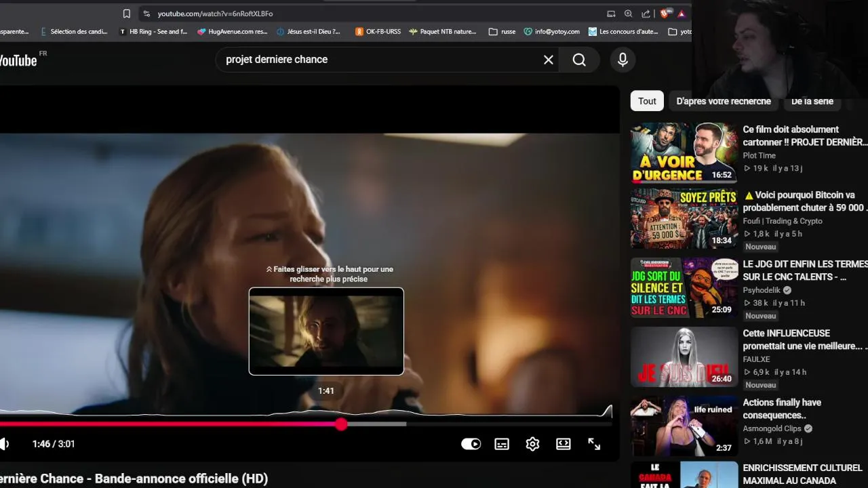Image resolution: width=868 pixels, height=488 pixels.
Task: Run search with magnifying glass button
Action: point(579,60)
